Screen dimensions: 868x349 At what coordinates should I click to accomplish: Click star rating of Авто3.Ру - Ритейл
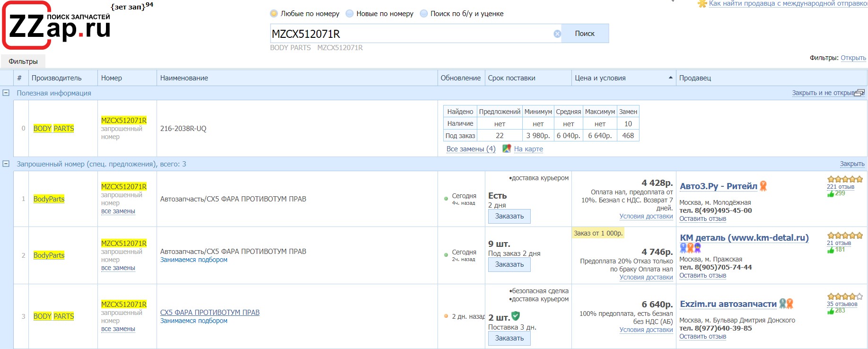tap(845, 179)
